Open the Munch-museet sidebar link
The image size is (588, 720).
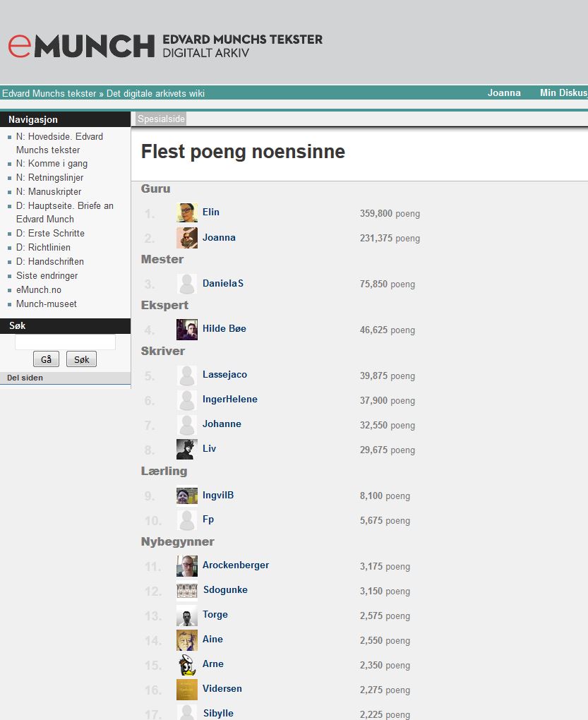47,304
